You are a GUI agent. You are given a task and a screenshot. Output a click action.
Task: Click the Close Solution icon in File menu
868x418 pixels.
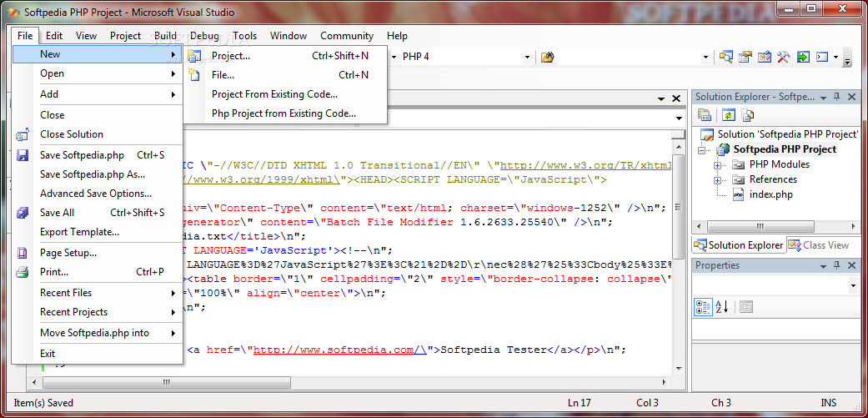pos(23,134)
